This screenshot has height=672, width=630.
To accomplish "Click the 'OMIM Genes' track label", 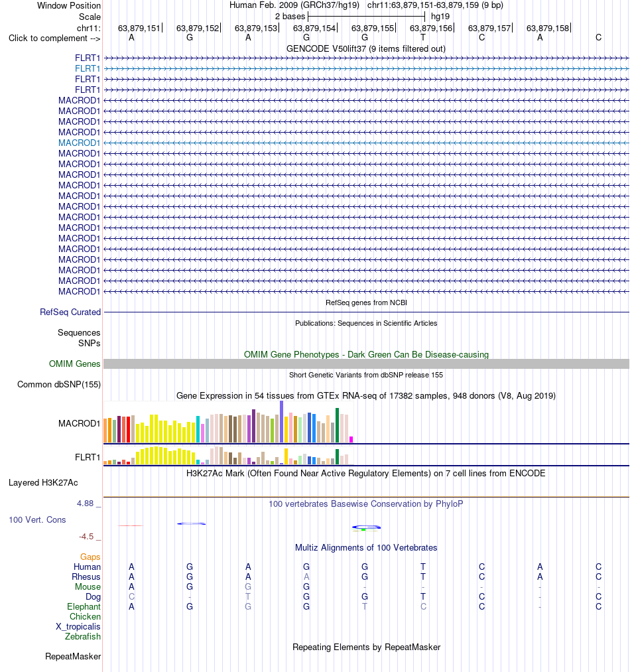I will coord(74,364).
